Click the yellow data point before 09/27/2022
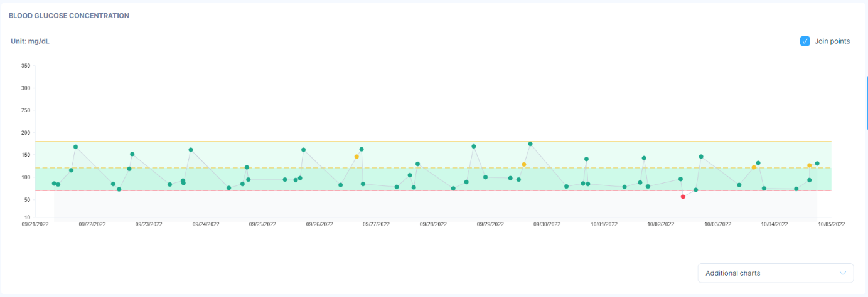868x297 pixels. tap(356, 157)
